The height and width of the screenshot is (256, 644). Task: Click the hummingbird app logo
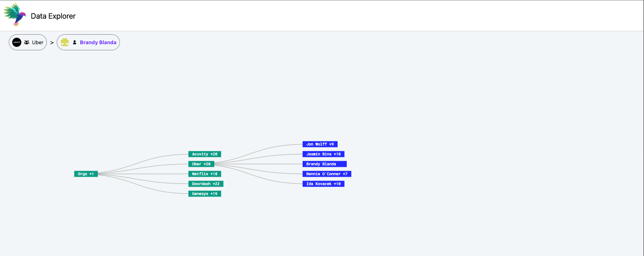pyautogui.click(x=15, y=15)
